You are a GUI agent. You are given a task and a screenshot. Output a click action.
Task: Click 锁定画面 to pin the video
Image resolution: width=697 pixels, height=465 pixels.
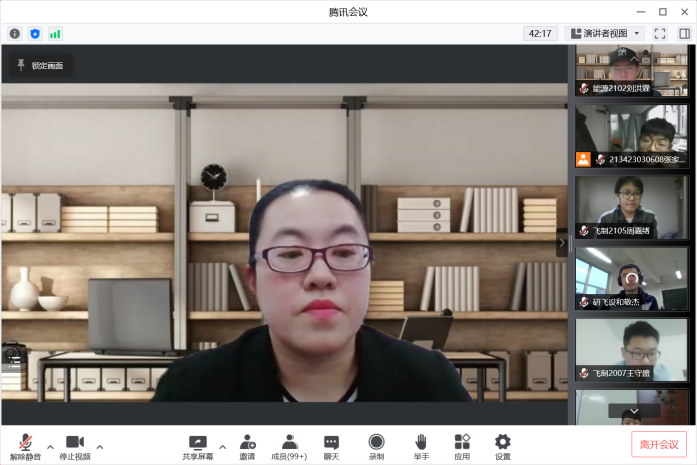[39, 65]
